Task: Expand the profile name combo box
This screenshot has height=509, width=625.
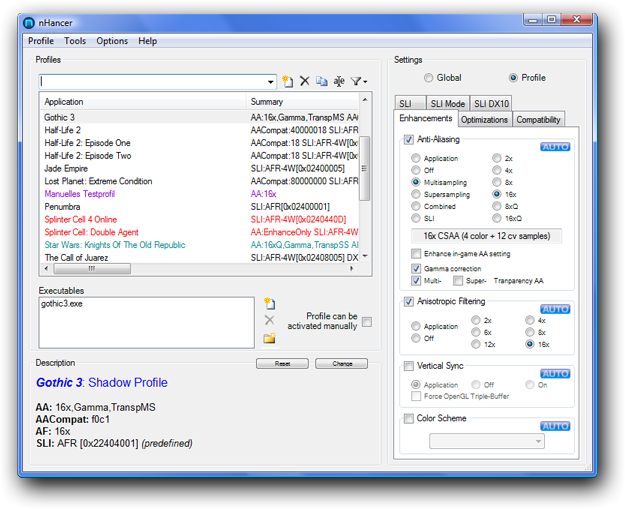Action: (271, 82)
